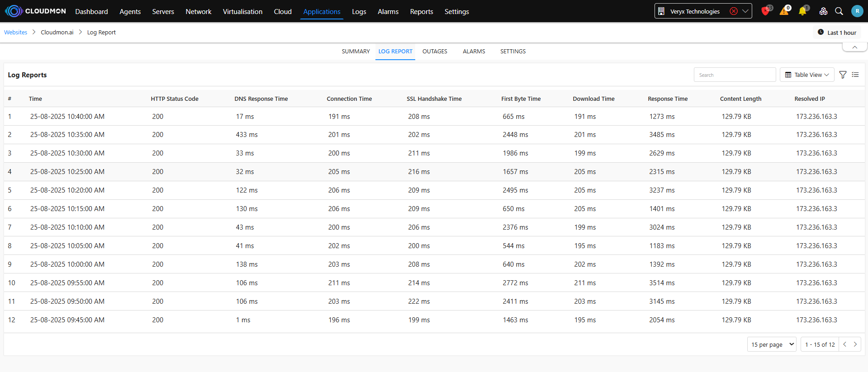Open the Table View dropdown
Viewport: 868px width, 372px height.
pos(807,75)
